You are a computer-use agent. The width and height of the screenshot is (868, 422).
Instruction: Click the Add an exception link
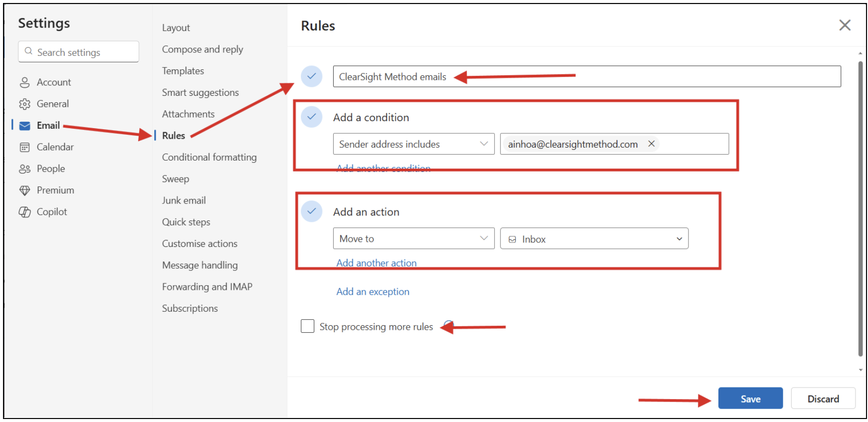pyautogui.click(x=373, y=292)
